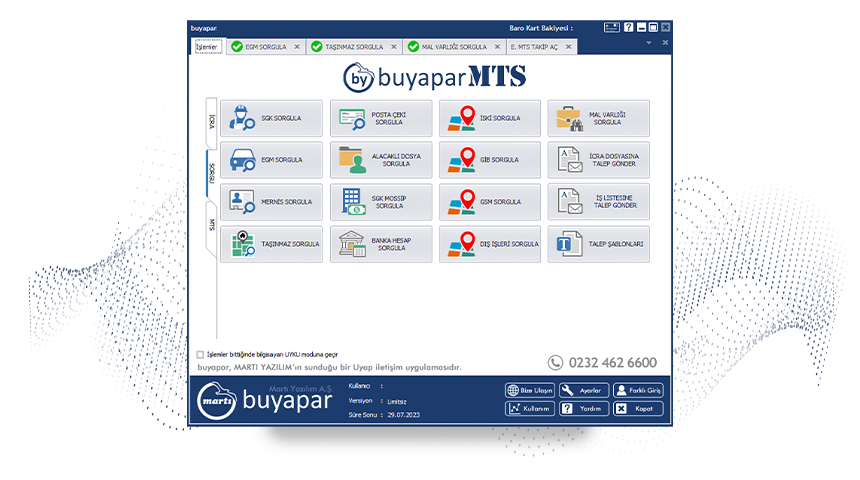Screen dimensions: 860x480
Task: Switch to the TAŞINMAZ SORGULA tab
Action: coord(354,47)
